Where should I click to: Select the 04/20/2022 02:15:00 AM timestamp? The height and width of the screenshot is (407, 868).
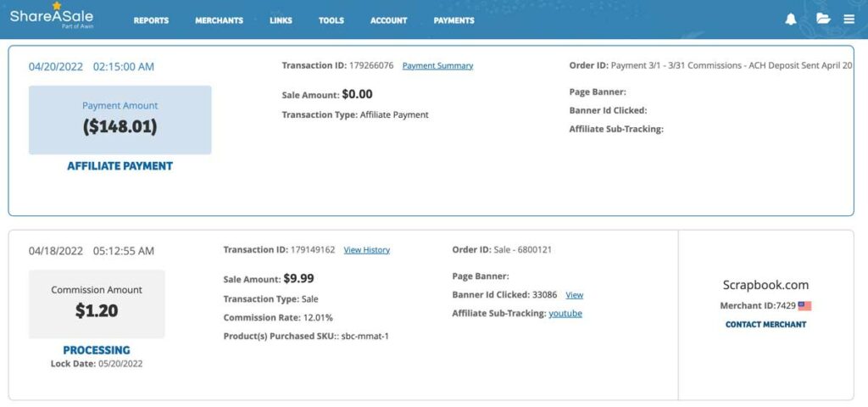pos(92,67)
